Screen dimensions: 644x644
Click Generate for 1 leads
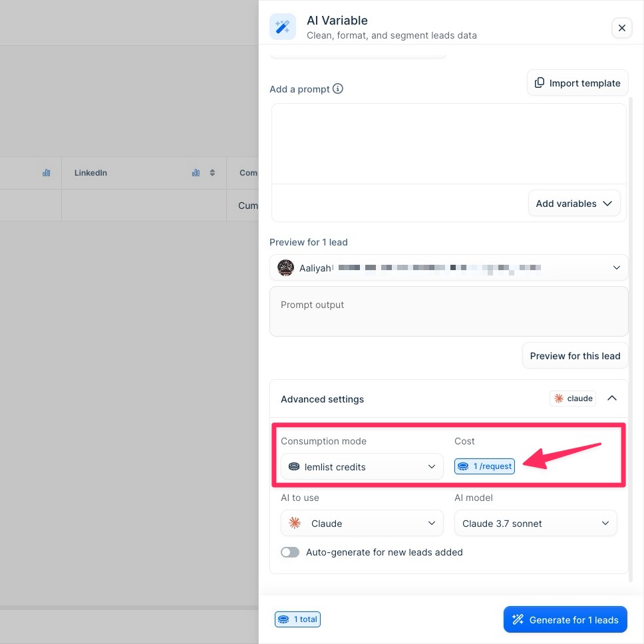pyautogui.click(x=565, y=619)
